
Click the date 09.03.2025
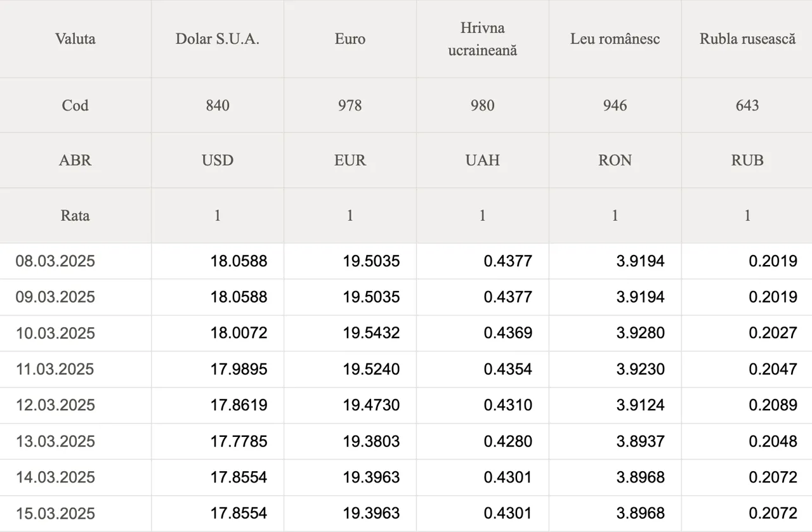(x=55, y=297)
